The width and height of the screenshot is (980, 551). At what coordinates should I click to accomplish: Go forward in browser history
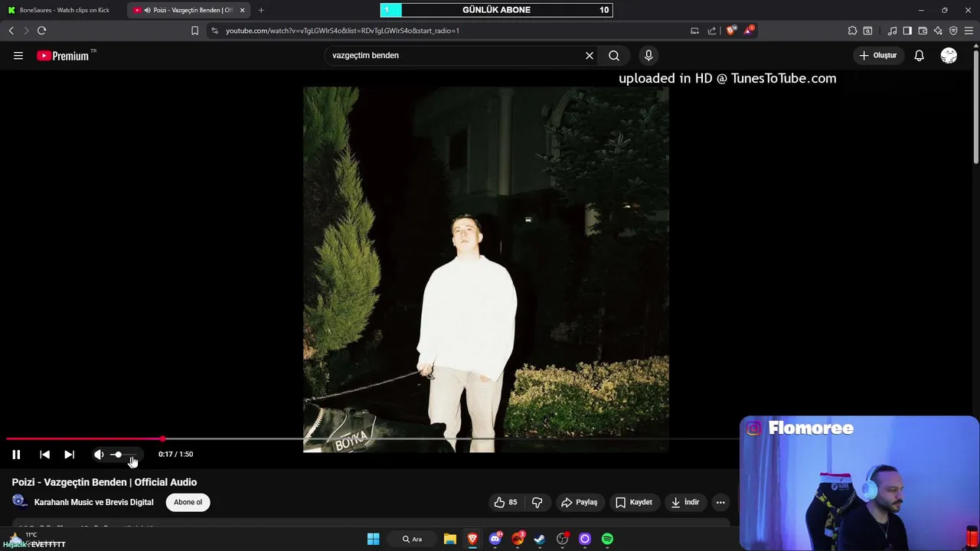coord(26,31)
